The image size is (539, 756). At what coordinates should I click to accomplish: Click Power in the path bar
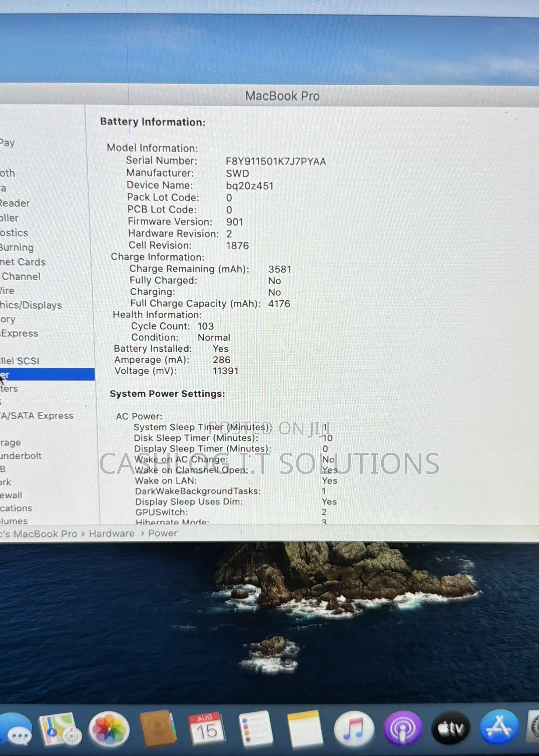pyautogui.click(x=163, y=533)
